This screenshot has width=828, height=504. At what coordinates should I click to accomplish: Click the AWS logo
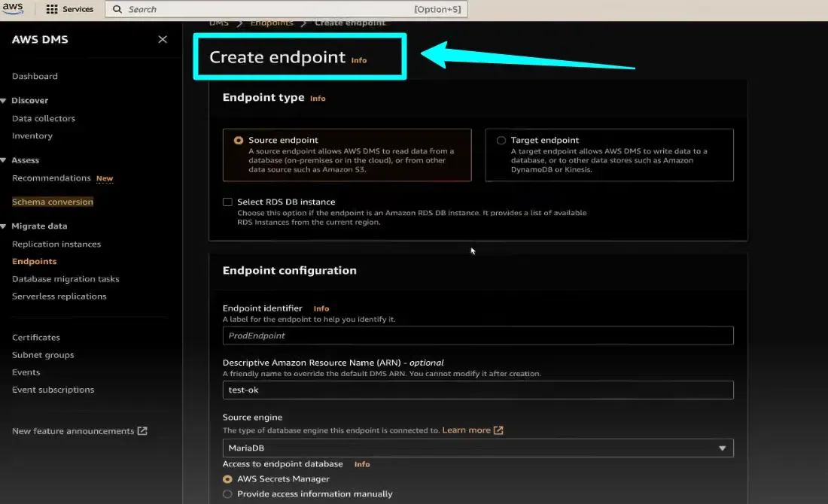(x=13, y=8)
